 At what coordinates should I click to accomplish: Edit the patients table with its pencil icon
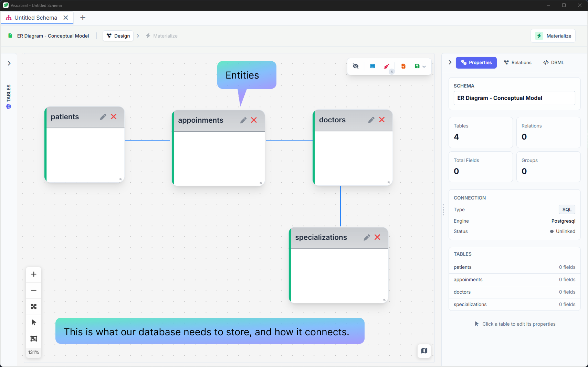pyautogui.click(x=103, y=117)
